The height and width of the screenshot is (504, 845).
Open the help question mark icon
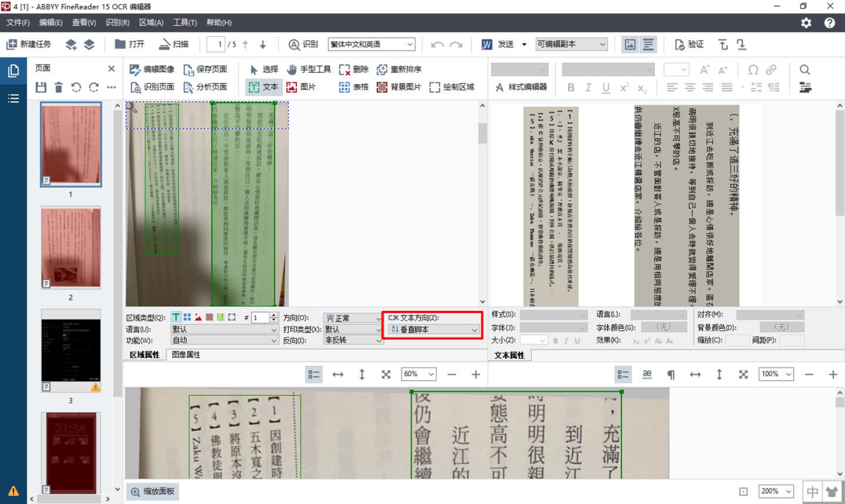coord(830,23)
